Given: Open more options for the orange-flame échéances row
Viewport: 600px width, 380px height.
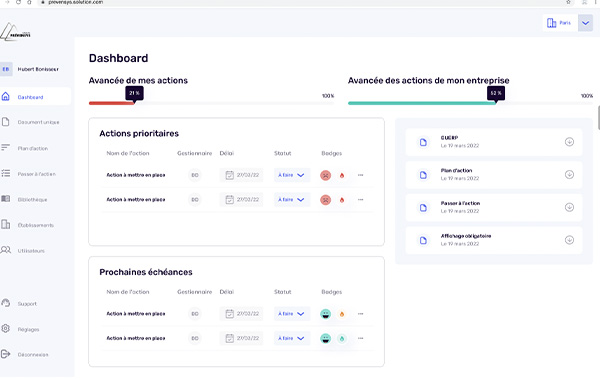Looking at the screenshot, I should [360, 314].
